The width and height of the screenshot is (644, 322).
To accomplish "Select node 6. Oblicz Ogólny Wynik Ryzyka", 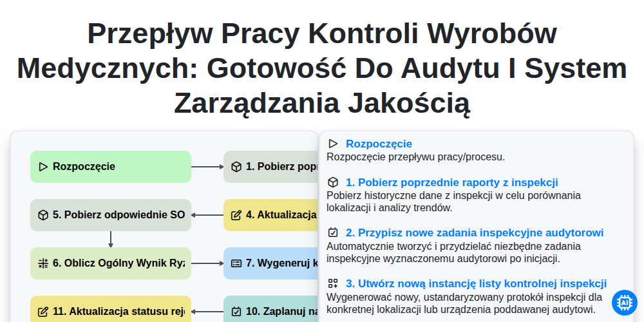I will [x=111, y=263].
